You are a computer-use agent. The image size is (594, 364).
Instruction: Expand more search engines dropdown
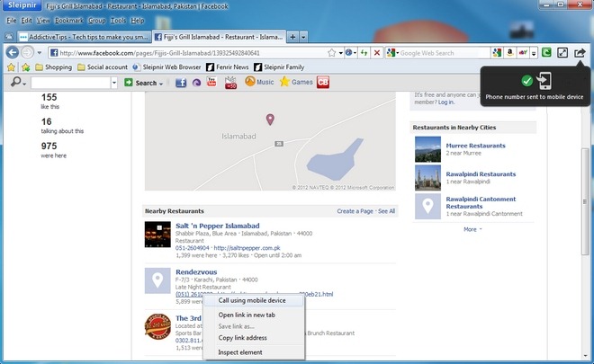(534, 53)
